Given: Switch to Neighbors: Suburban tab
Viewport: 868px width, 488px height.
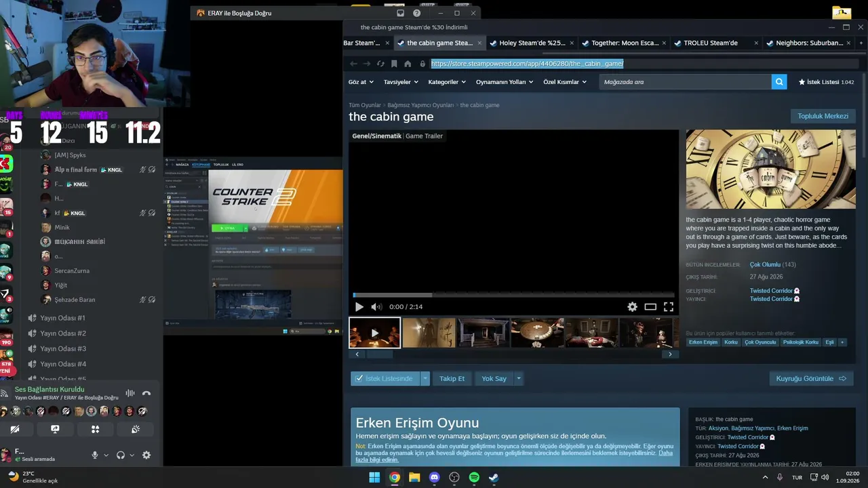Looking at the screenshot, I should tap(809, 43).
